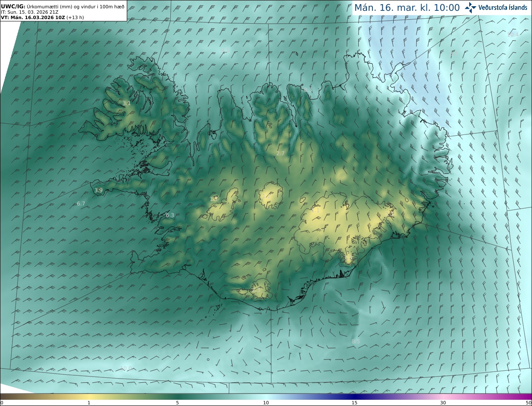Screen dimensions: 532x406
Task: Click the magenta 50 end of the colorbar
Action: (528, 403)
